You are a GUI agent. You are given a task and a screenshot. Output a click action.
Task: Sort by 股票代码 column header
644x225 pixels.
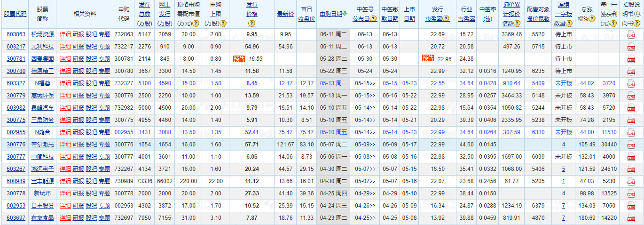tap(16, 14)
